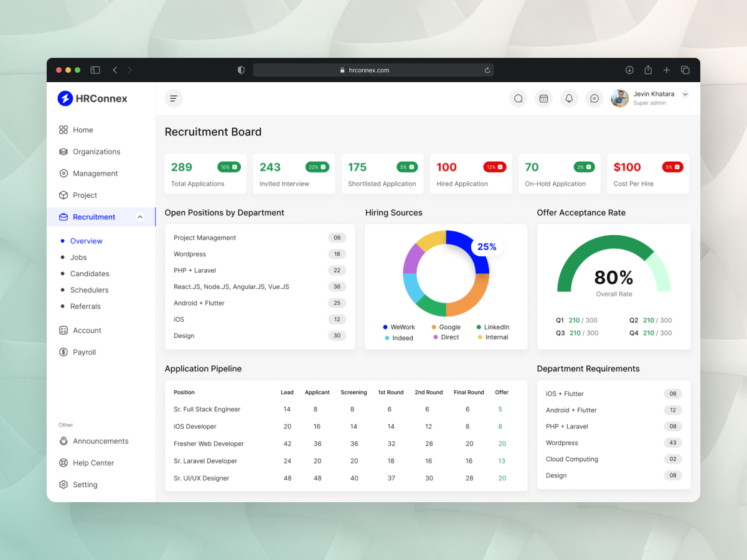
Task: Open the Schedulers submenu item
Action: click(x=89, y=290)
